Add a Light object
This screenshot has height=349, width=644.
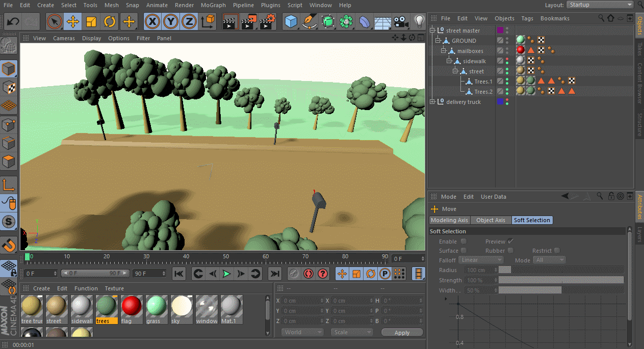click(419, 22)
